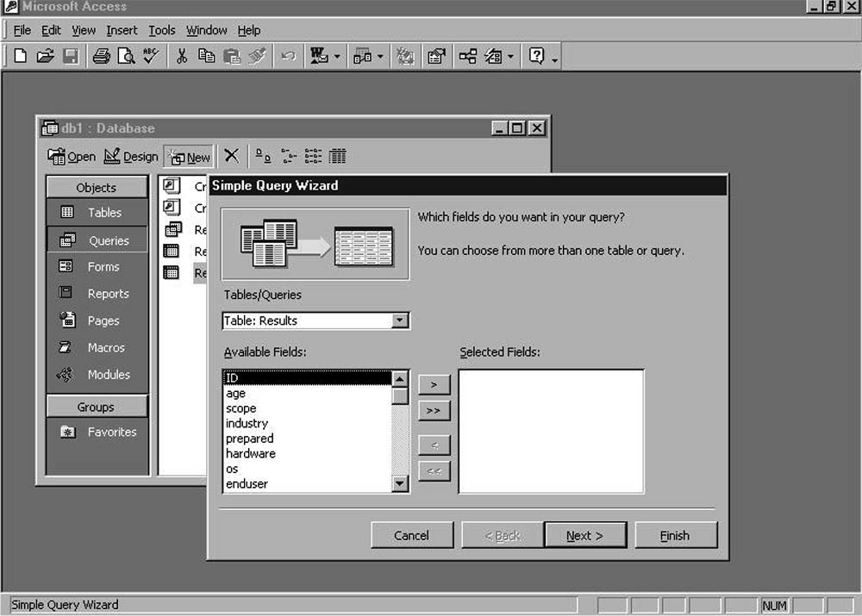
Task: Open the Window menu
Action: (x=207, y=30)
